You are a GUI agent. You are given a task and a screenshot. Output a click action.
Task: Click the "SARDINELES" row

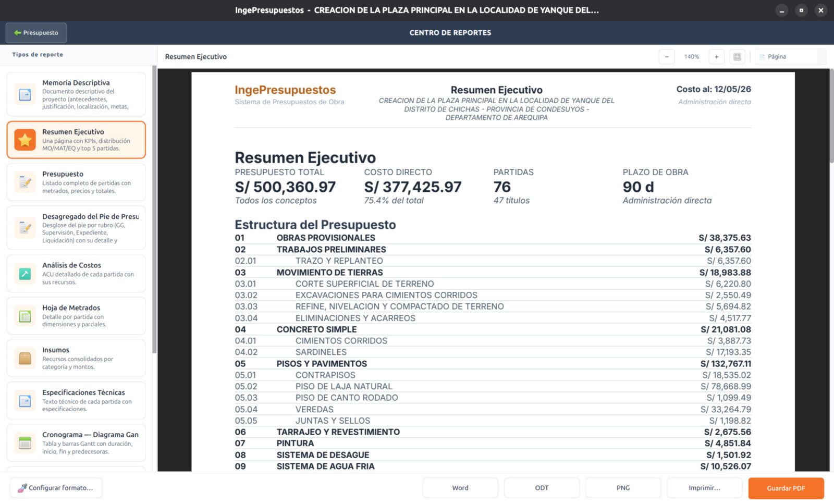[493, 352]
